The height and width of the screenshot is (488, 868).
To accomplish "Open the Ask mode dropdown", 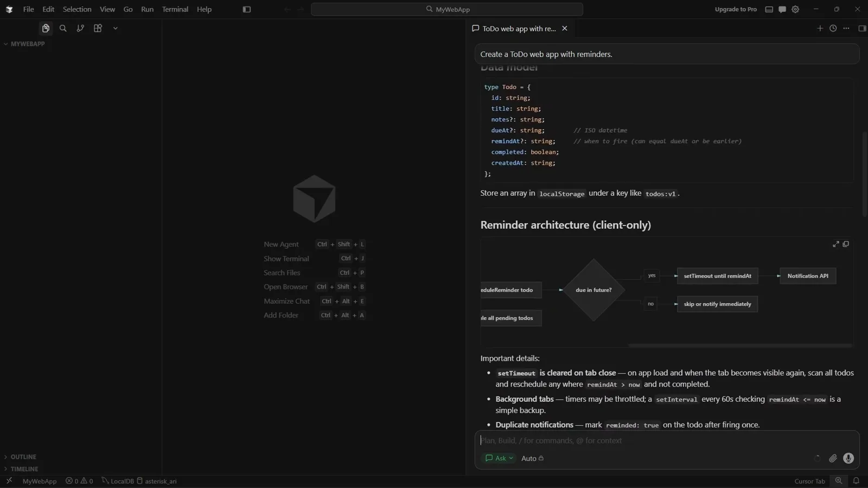I will pyautogui.click(x=499, y=458).
